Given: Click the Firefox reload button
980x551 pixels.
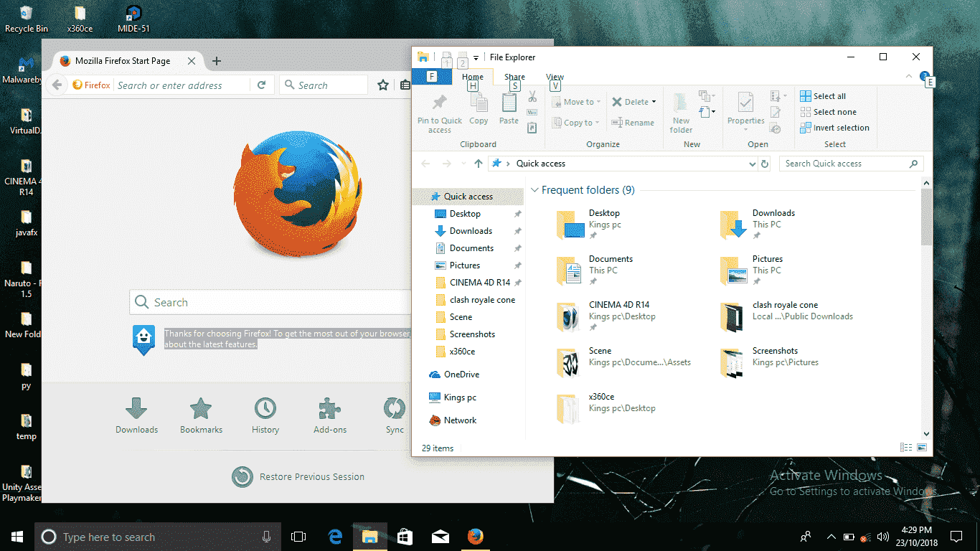Looking at the screenshot, I should point(262,85).
